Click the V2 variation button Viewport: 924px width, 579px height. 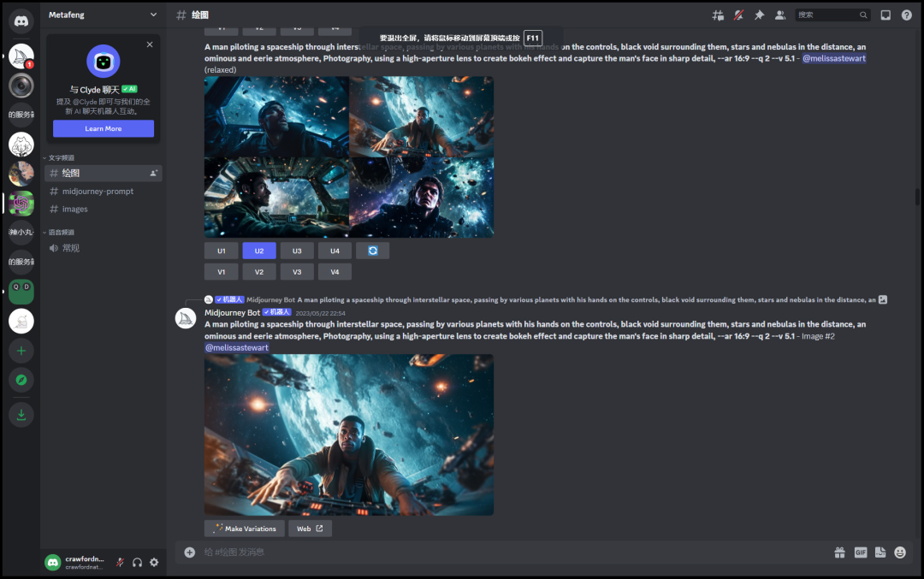click(259, 272)
